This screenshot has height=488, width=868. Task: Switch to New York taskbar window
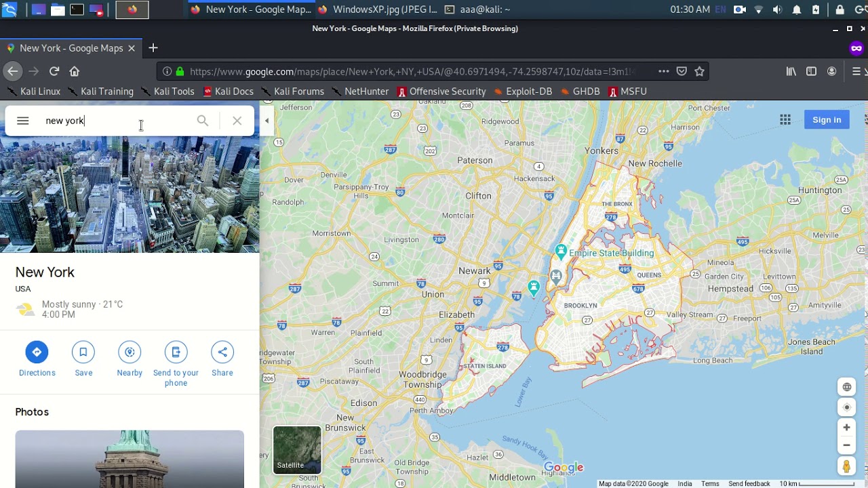(251, 9)
